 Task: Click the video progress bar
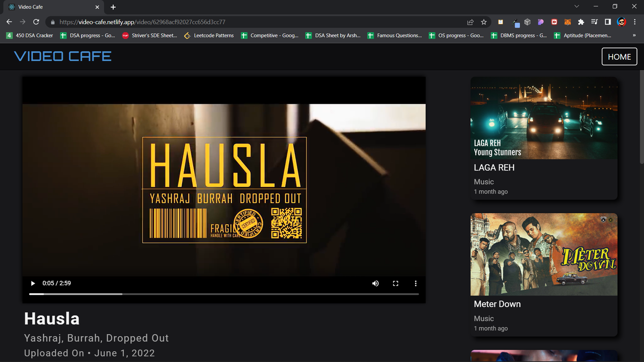224,294
